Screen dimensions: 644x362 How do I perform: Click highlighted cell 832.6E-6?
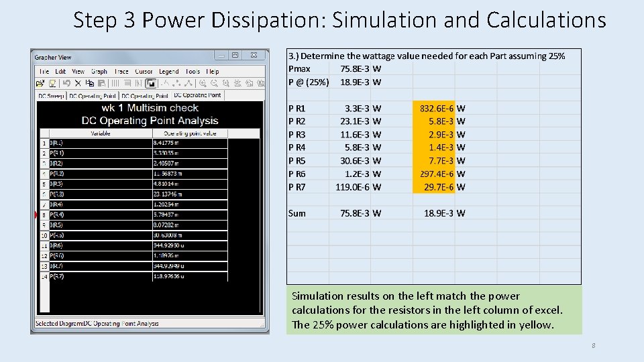[x=434, y=109]
